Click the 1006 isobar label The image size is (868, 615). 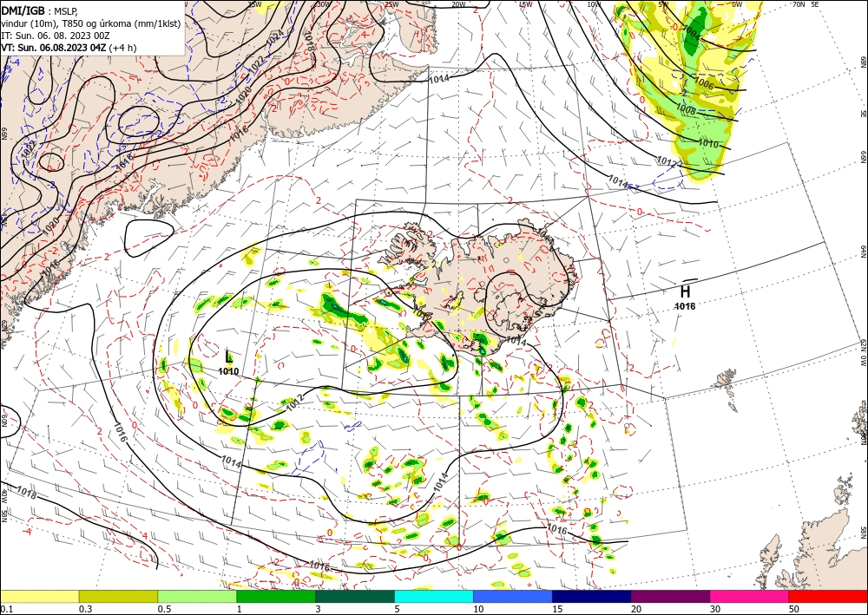704,83
